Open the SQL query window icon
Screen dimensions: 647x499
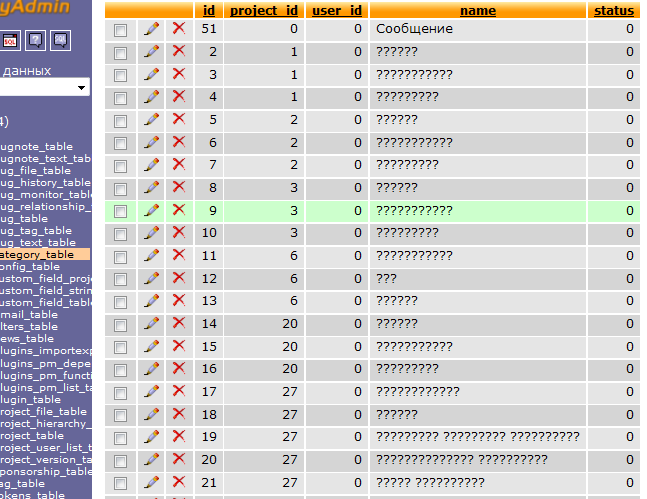[9, 41]
